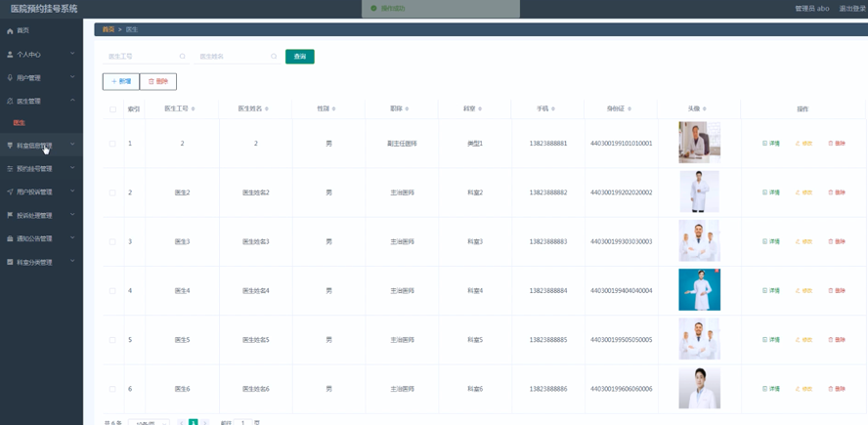Expand the 用户管理 sidebar menu
Viewport: 868px width, 425px height.
click(41, 78)
